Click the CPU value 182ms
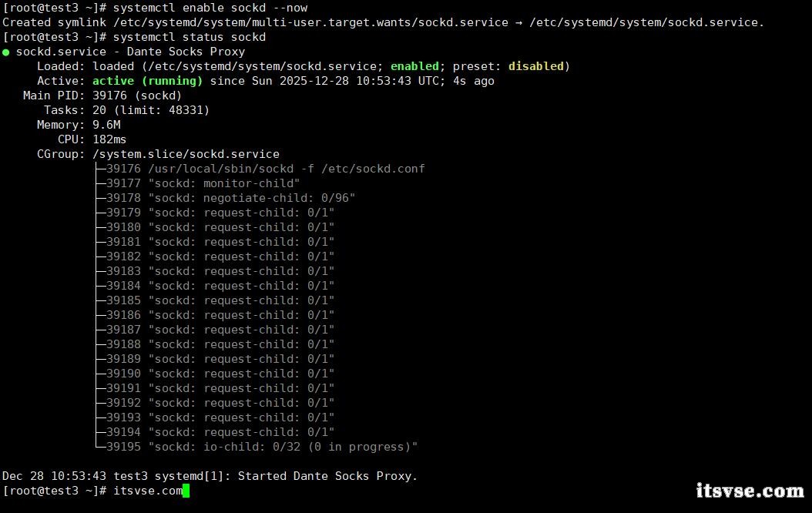This screenshot has height=513, width=812. (x=109, y=139)
